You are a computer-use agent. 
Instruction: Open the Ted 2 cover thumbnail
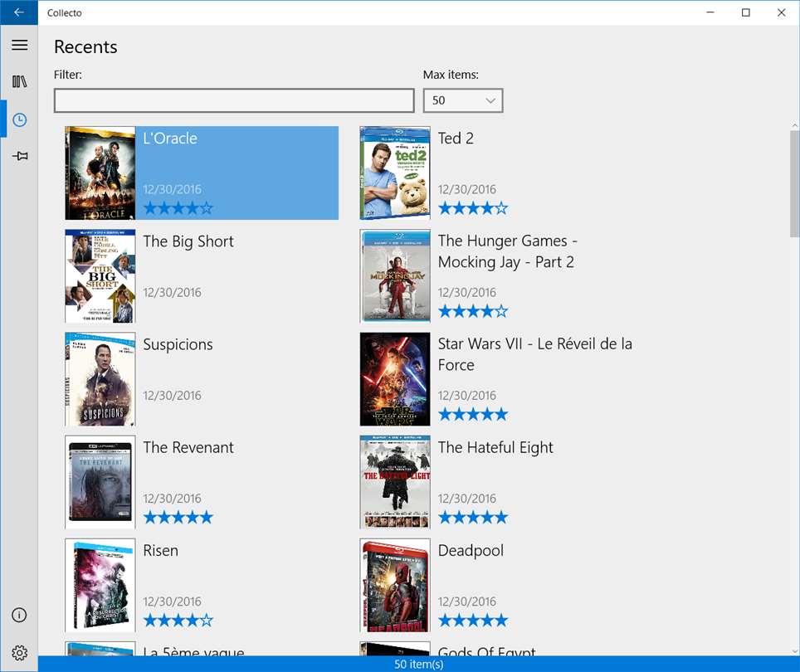pyautogui.click(x=395, y=173)
